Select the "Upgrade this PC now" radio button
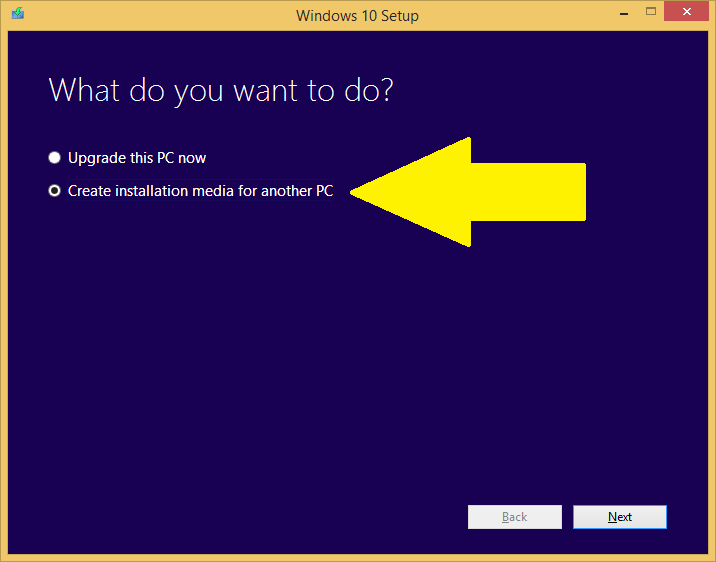The width and height of the screenshot is (716, 562). click(55, 158)
